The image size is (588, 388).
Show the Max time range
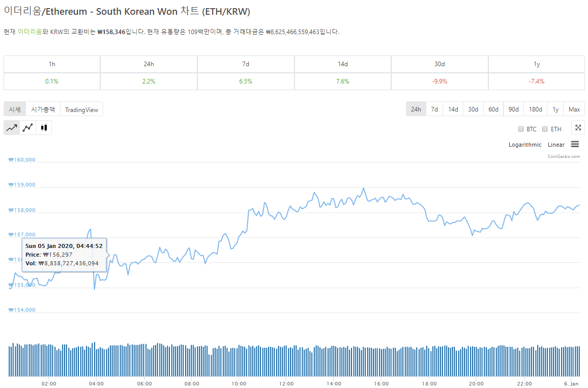(574, 109)
